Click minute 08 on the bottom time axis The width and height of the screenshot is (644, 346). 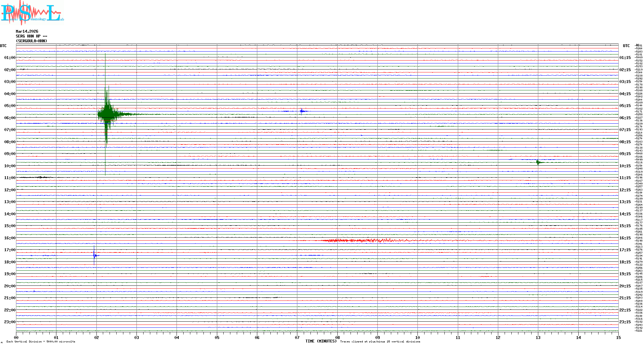(x=337, y=337)
